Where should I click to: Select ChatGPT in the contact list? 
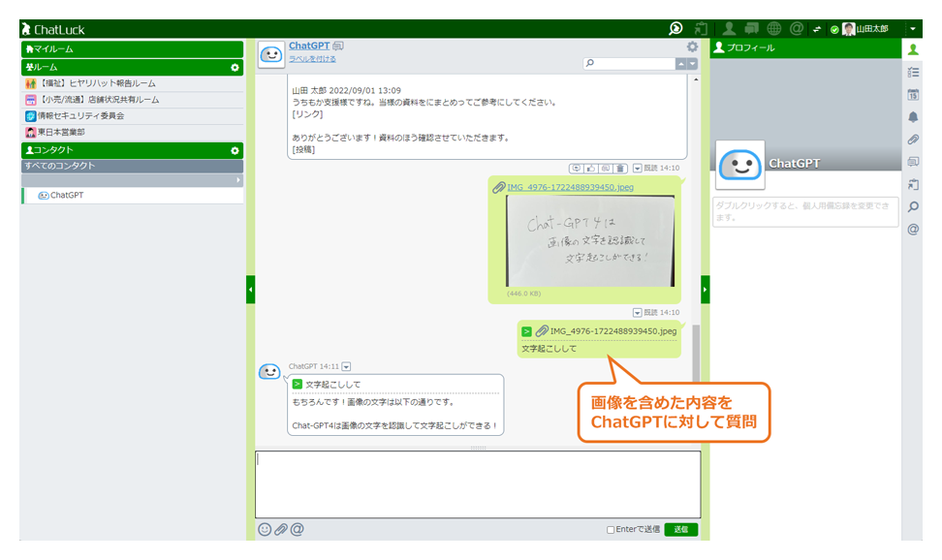pos(132,196)
